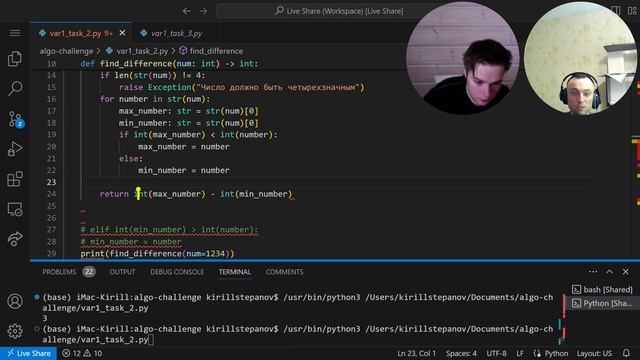Viewport: 640px width, 360px height.
Task: Open panel more actions ellipsis
Action: click(x=593, y=272)
